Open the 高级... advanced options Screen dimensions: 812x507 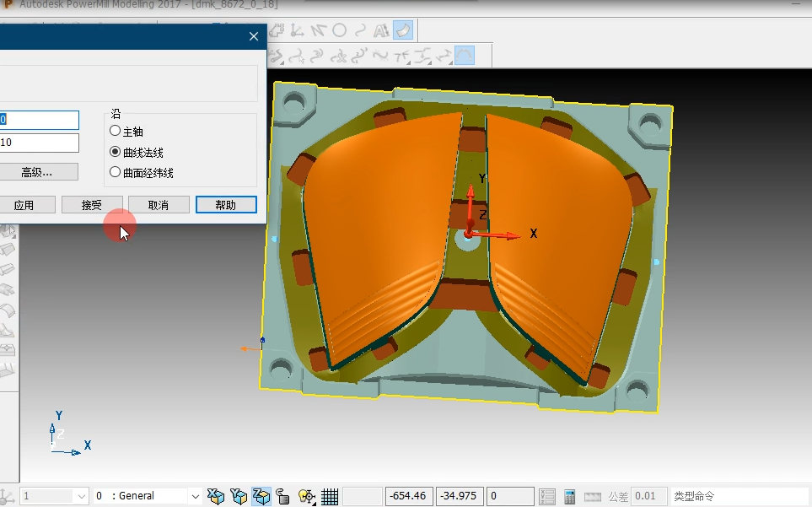tap(36, 172)
